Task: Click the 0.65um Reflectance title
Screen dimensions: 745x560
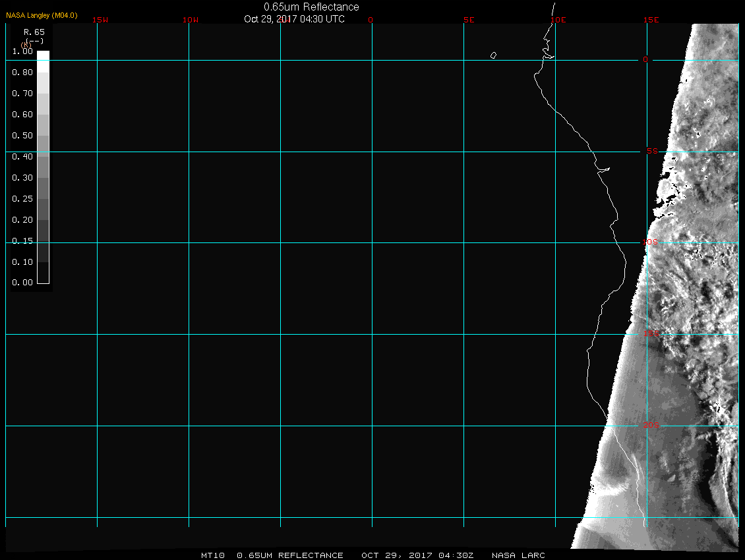Action: point(311,7)
